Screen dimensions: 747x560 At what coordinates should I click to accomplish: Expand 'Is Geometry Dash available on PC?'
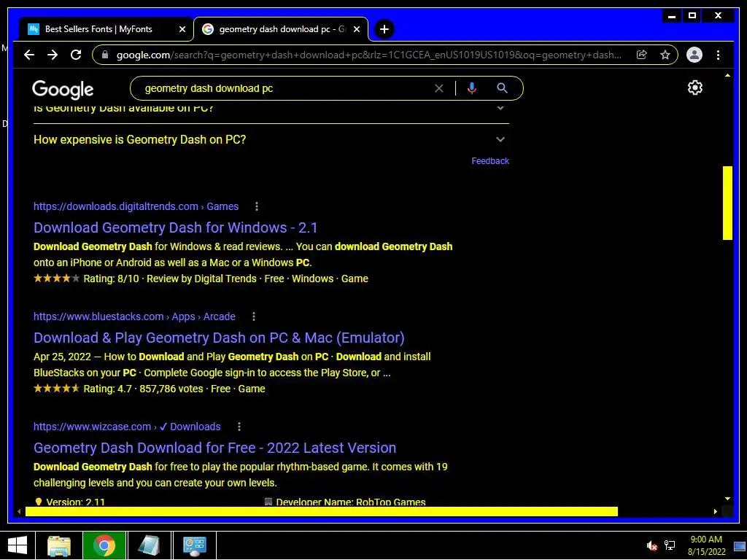click(x=271, y=108)
